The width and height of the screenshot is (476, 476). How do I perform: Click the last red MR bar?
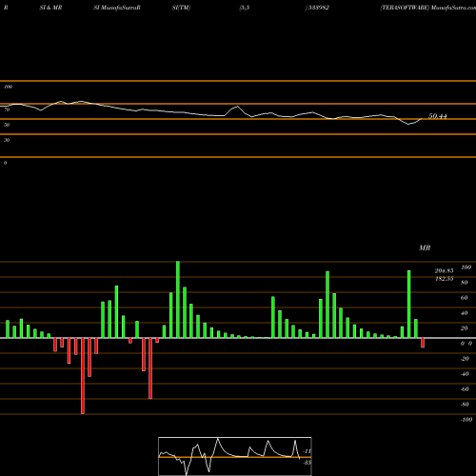[423, 343]
